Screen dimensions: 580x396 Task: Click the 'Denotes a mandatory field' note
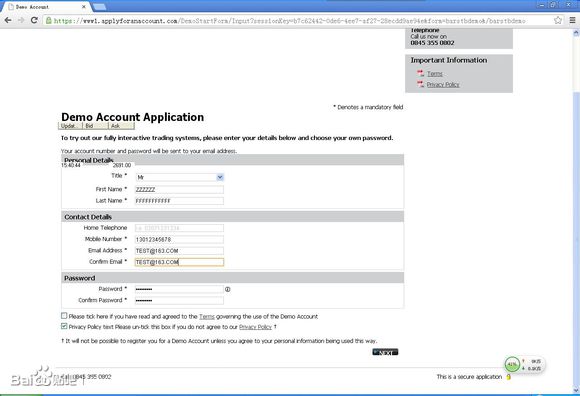[x=368, y=107]
